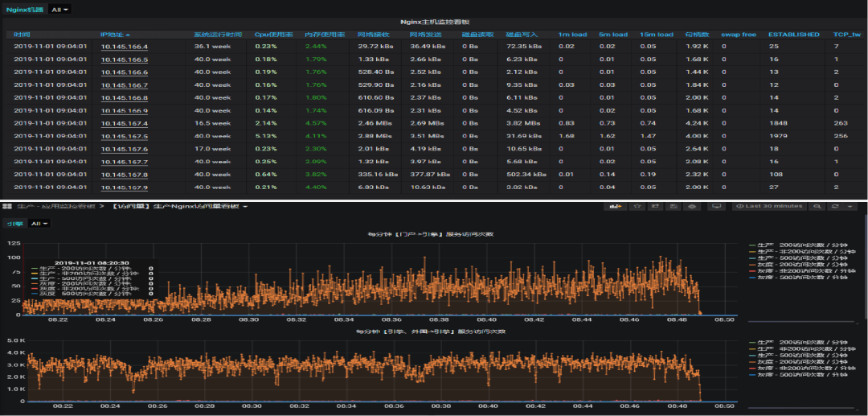Open the Last 30 minutes time picker
The image size is (868, 416).
(769, 206)
